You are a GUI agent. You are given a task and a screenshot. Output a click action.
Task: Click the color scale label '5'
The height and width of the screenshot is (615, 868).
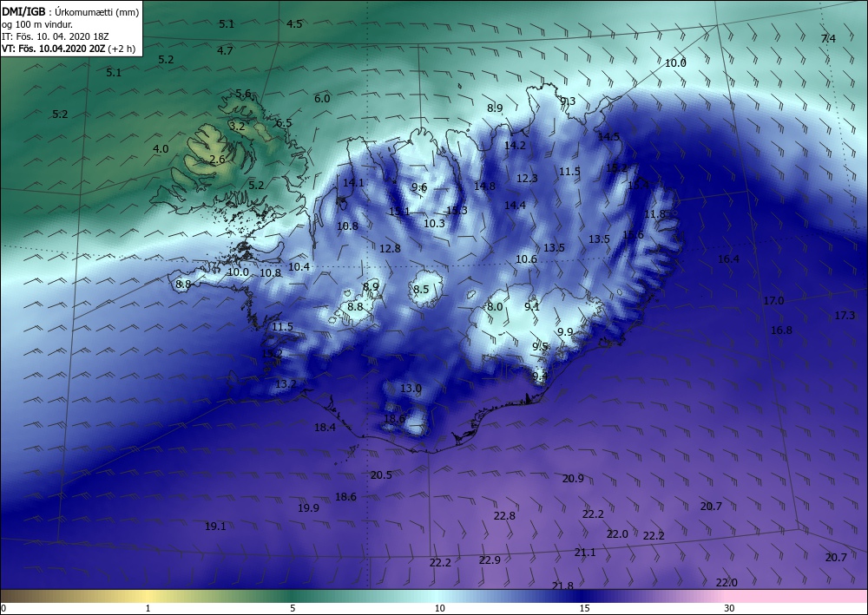tap(293, 609)
